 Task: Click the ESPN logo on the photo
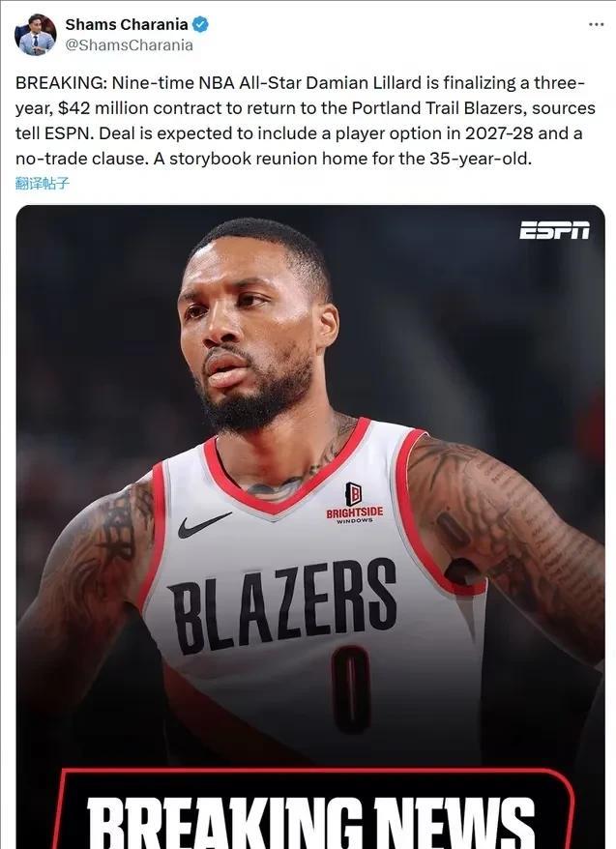click(x=554, y=230)
